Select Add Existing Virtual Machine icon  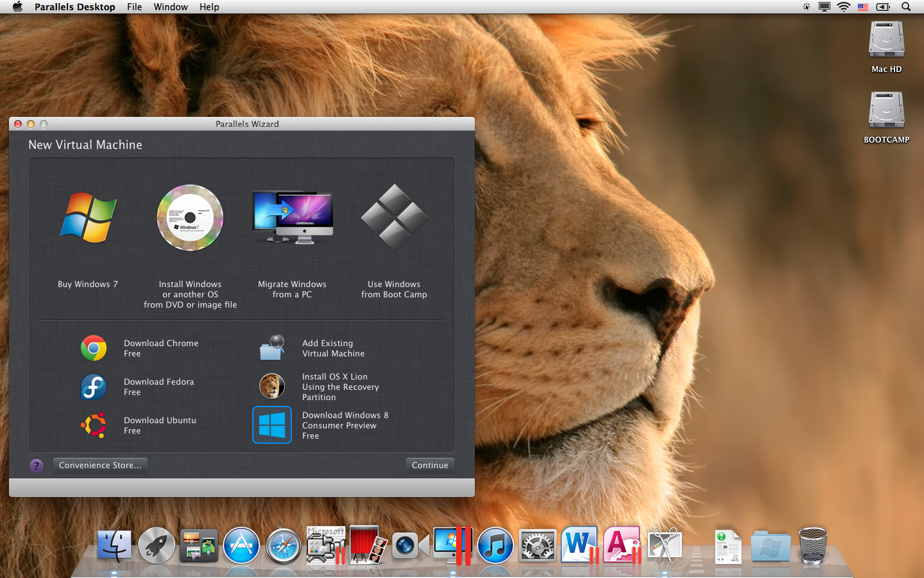click(x=272, y=348)
